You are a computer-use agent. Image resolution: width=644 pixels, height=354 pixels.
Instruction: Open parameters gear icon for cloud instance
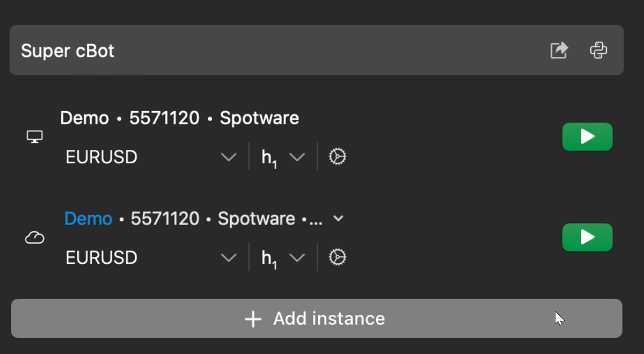pyautogui.click(x=337, y=257)
